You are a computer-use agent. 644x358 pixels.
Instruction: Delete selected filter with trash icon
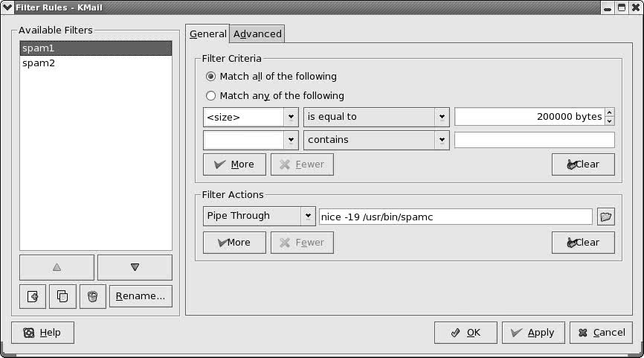(93, 296)
